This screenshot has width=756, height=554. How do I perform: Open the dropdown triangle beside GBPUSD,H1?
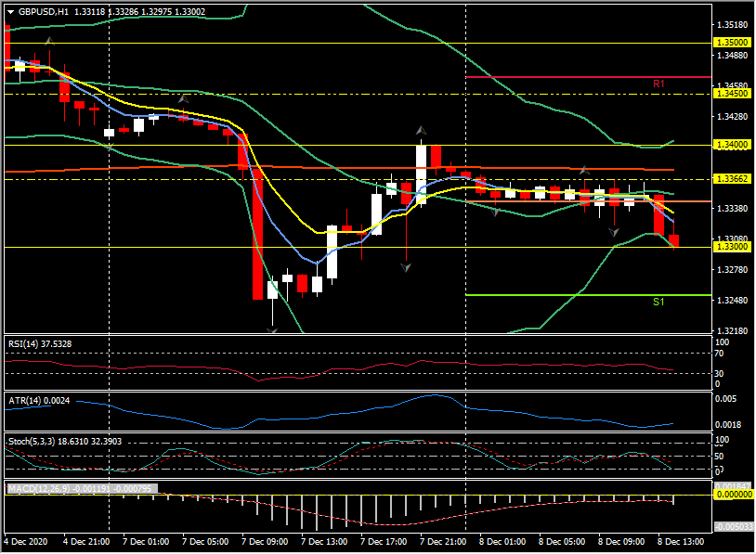point(10,12)
